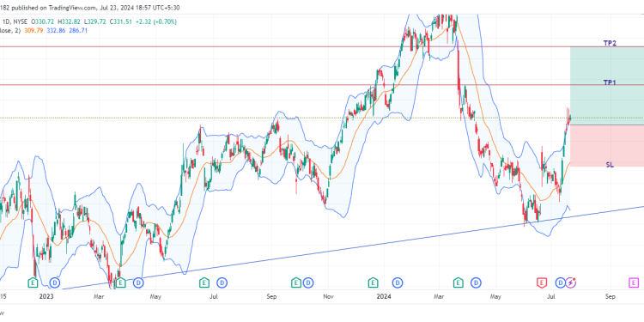The width and height of the screenshot is (644, 322).
Task: Click the dividend marker just after 2024
Action: pyautogui.click(x=398, y=283)
